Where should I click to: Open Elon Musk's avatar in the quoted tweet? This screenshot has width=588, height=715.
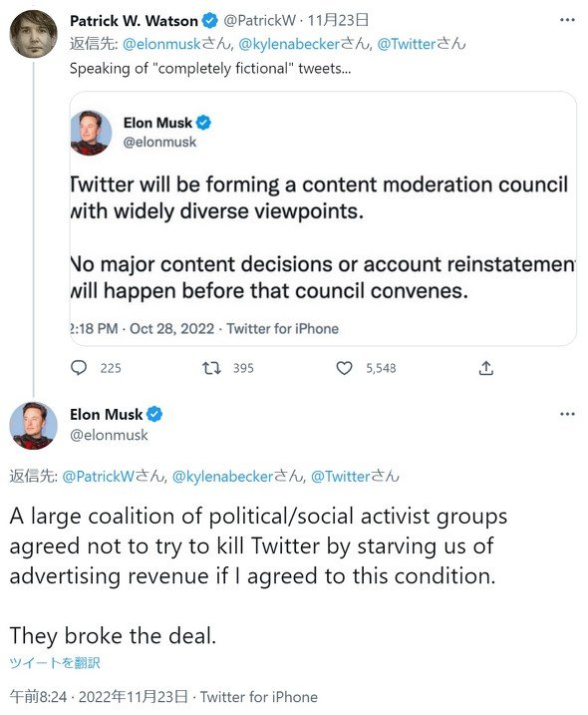tap(91, 133)
